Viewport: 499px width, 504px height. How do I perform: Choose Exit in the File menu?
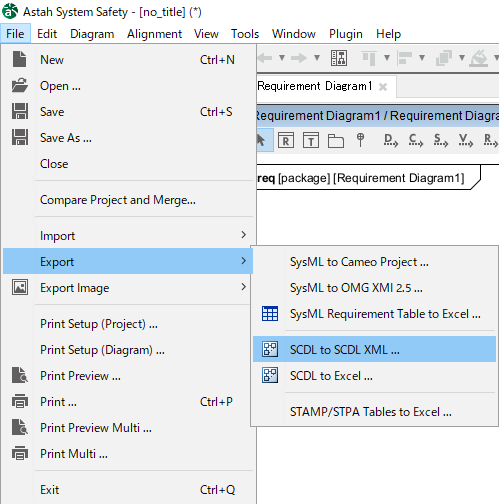[x=128, y=490]
